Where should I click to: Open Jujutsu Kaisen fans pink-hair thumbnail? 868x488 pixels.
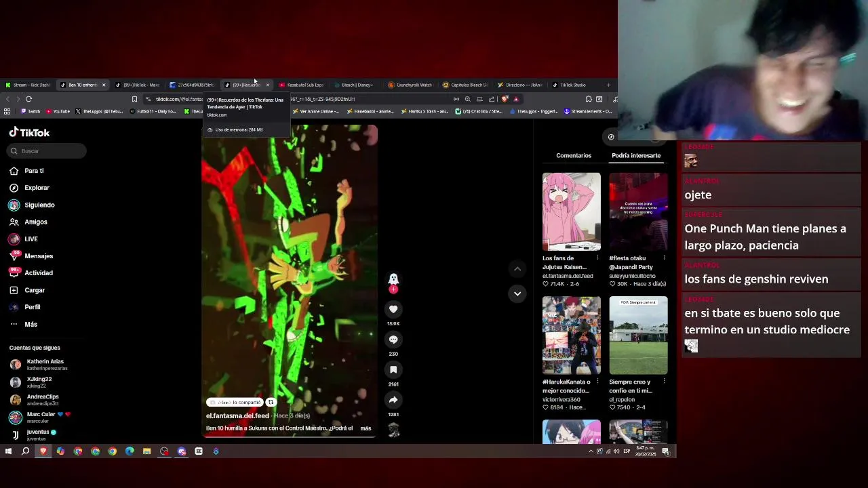(x=571, y=211)
